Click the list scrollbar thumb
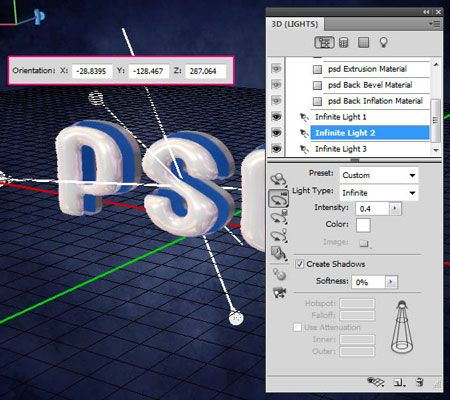The image size is (450, 400). coord(436,120)
